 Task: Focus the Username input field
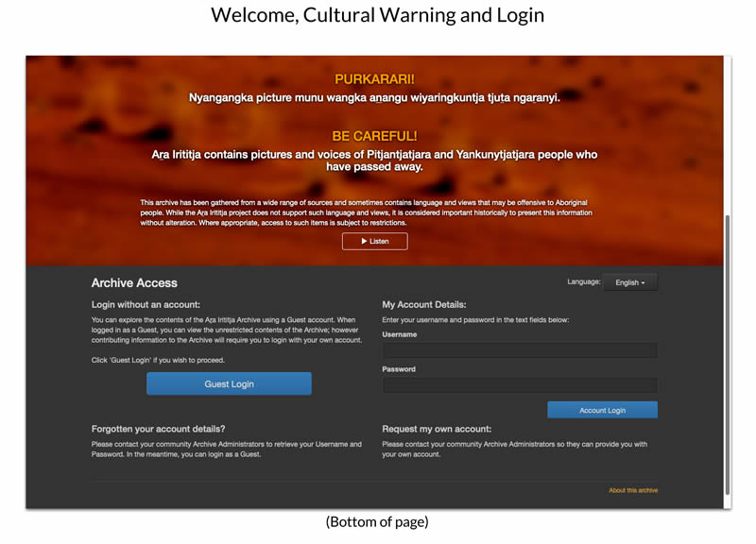click(x=520, y=350)
